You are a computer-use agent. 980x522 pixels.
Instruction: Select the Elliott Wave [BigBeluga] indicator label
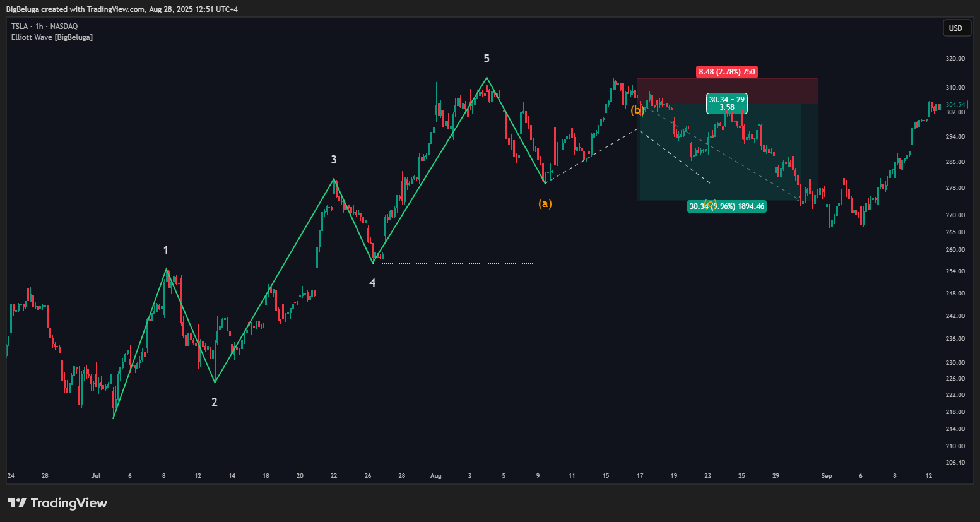pos(52,37)
